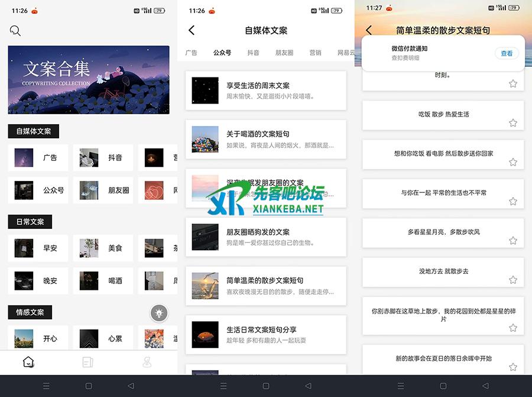The image size is (532, 397).
Task: Select the 营销 tab
Action: [315, 53]
